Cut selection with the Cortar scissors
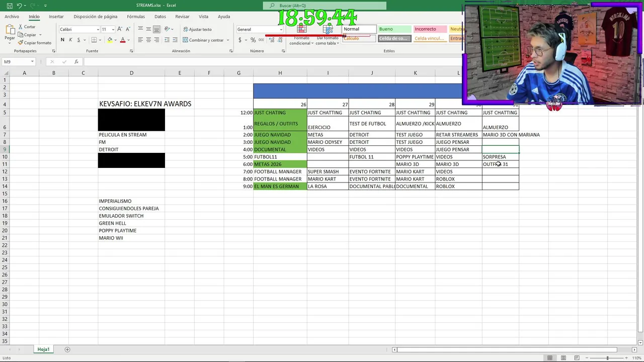The height and width of the screenshot is (362, 644). [27, 27]
